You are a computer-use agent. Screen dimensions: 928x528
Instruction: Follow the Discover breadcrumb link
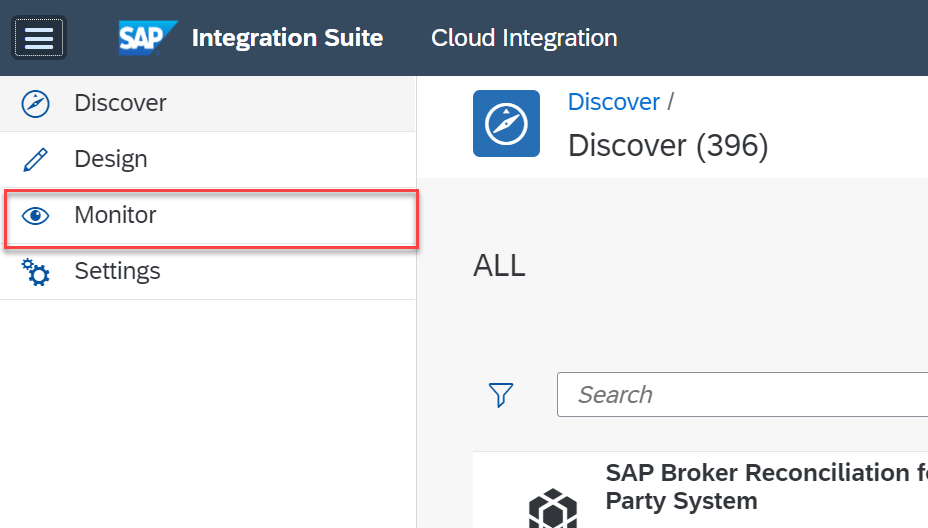(613, 102)
